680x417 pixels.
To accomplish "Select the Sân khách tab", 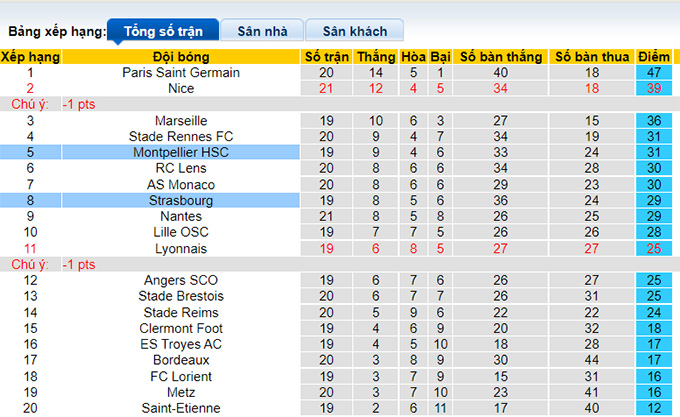I will [x=354, y=31].
